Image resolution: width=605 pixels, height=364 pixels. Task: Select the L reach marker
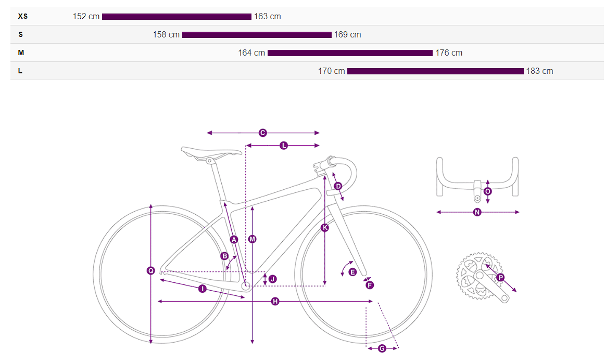[284, 146]
